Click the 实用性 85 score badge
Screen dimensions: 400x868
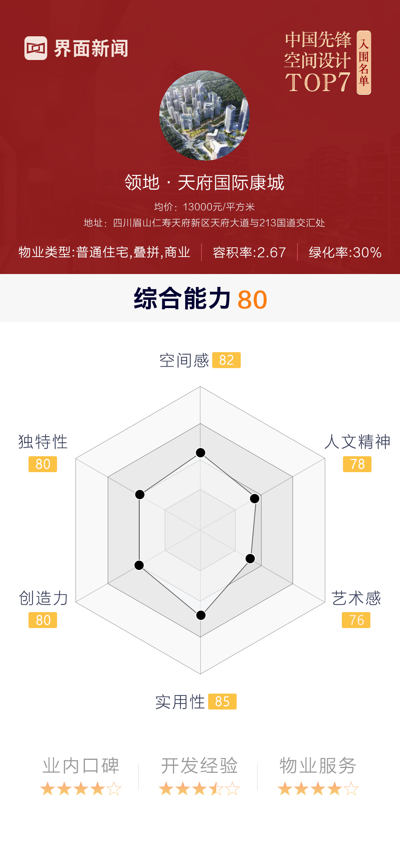tap(222, 701)
